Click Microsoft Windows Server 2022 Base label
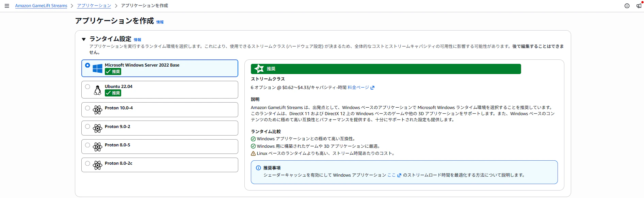 click(x=142, y=65)
